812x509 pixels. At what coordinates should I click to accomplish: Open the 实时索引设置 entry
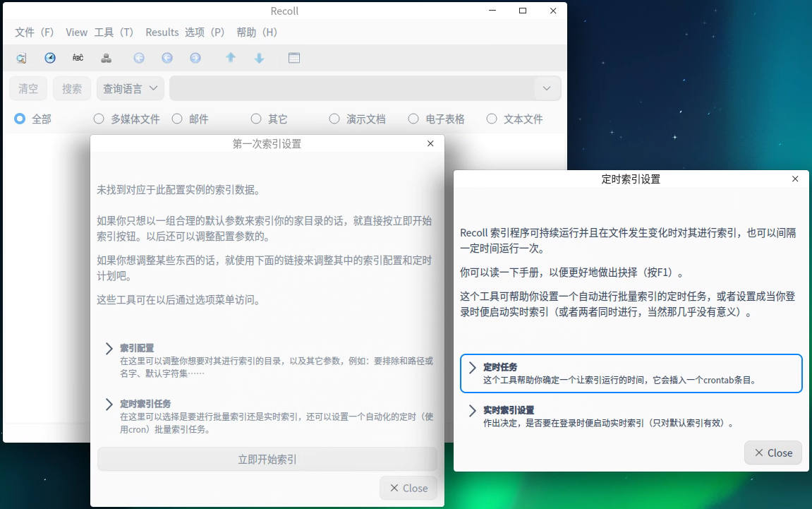click(x=631, y=417)
